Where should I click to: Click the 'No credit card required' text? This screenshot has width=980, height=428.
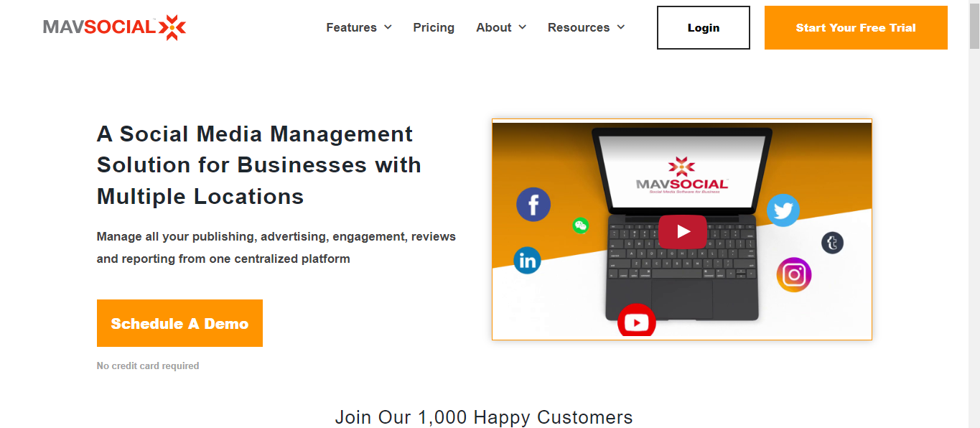148,366
